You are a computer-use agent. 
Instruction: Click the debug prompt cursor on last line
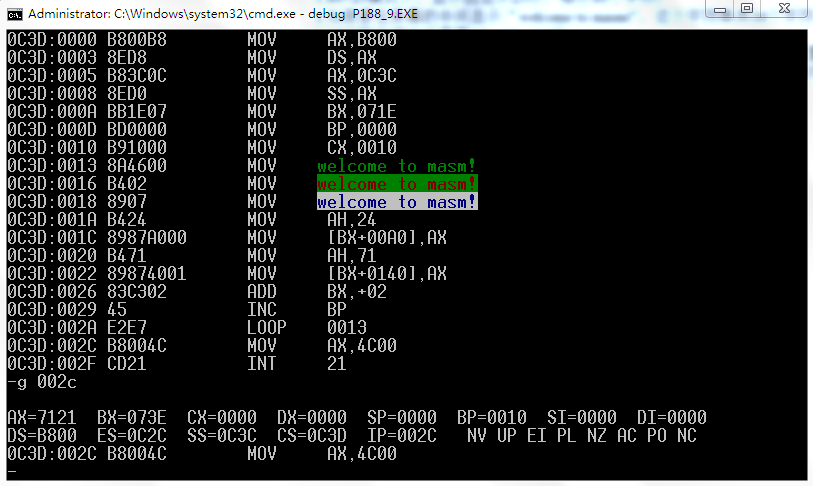[x=12, y=472]
